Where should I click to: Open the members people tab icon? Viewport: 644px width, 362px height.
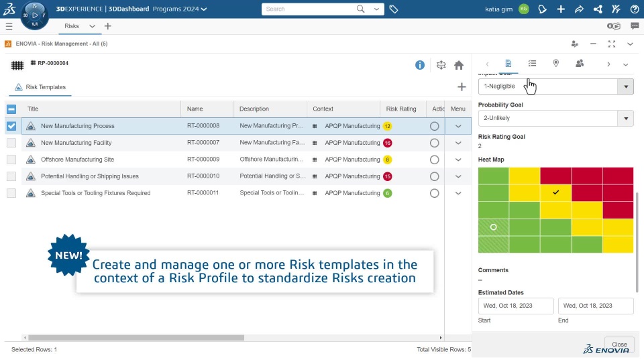[580, 64]
